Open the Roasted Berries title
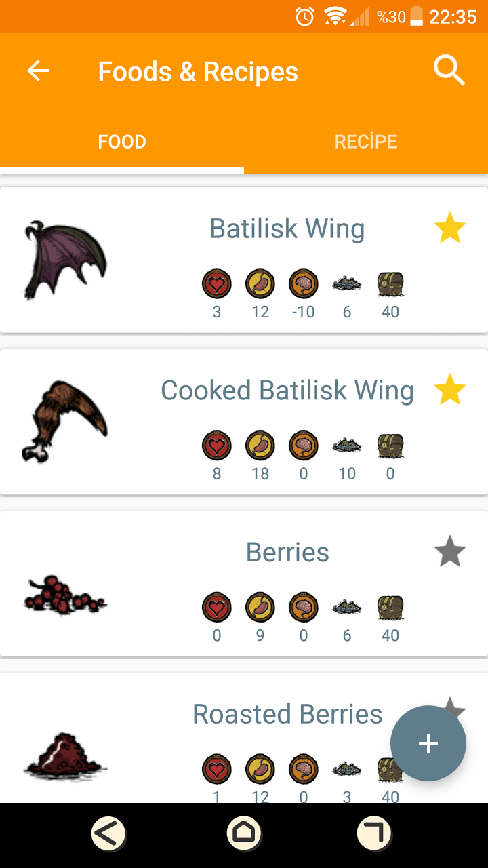This screenshot has height=868, width=488. (287, 714)
